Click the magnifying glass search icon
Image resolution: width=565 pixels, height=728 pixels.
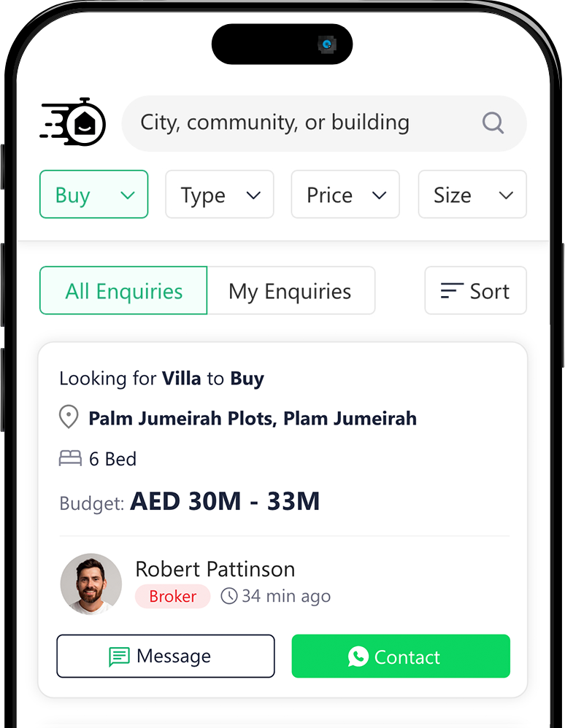(x=493, y=123)
